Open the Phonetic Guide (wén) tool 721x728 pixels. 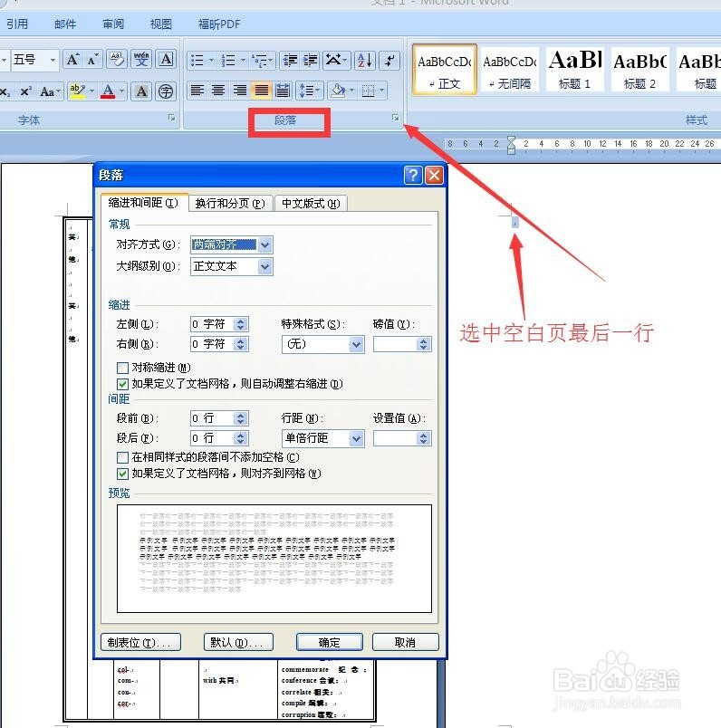(141, 60)
